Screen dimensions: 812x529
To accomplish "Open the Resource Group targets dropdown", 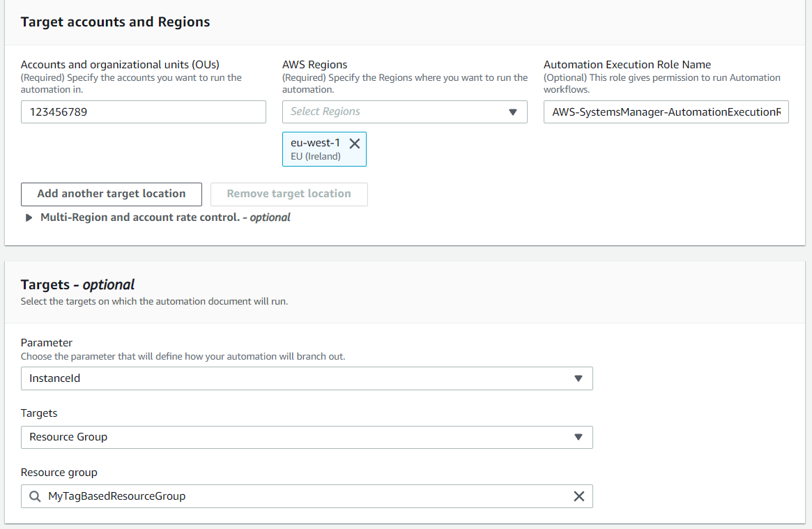I will pyautogui.click(x=307, y=437).
